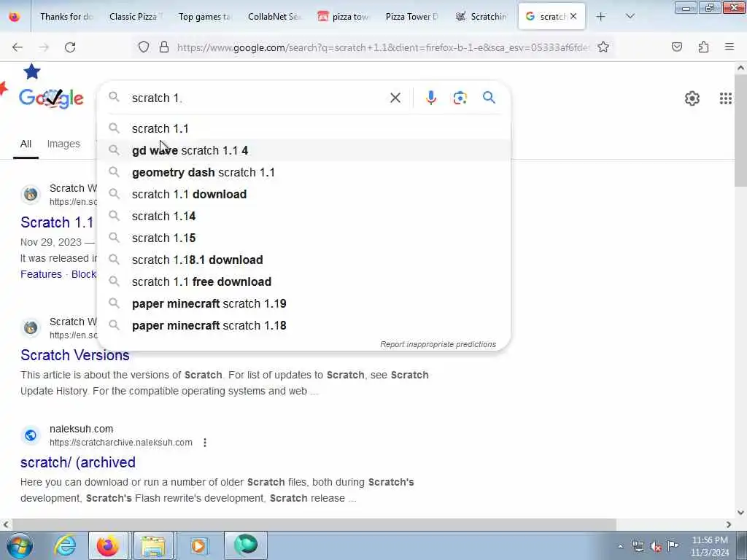Close the active Google search tab
Screen dimensions: 747x560
tap(573, 16)
